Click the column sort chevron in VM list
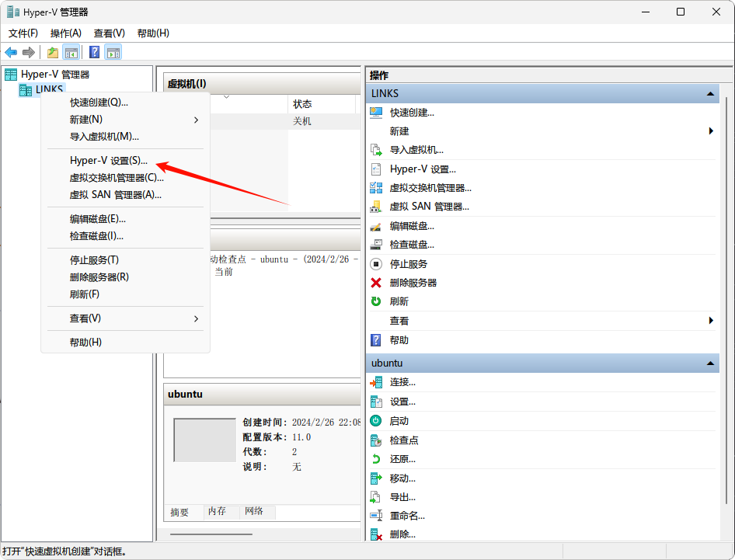The image size is (735, 560). (226, 97)
